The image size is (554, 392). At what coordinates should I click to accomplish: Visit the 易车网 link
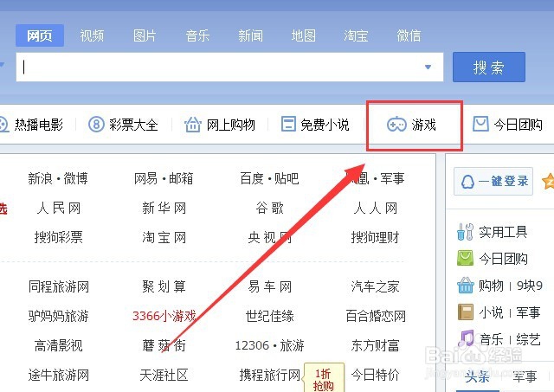click(269, 286)
